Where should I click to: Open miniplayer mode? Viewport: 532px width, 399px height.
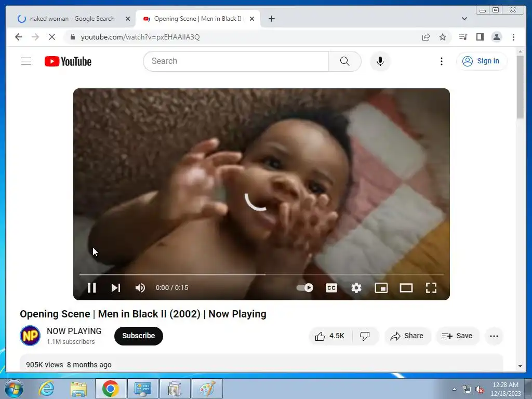point(381,288)
